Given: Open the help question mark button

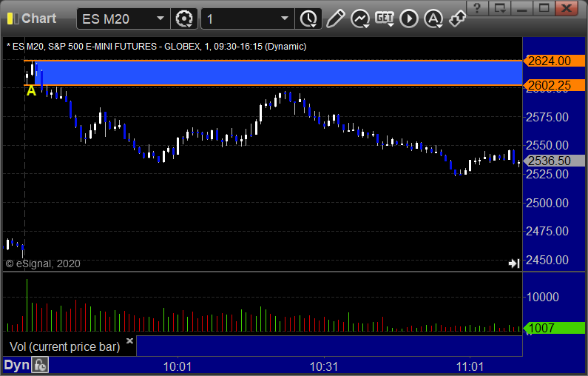Looking at the screenshot, I should [477, 8].
